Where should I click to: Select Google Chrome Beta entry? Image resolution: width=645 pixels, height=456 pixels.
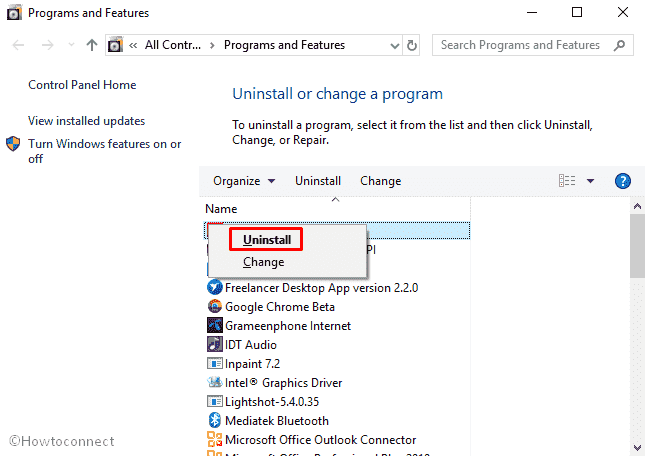pos(280,307)
